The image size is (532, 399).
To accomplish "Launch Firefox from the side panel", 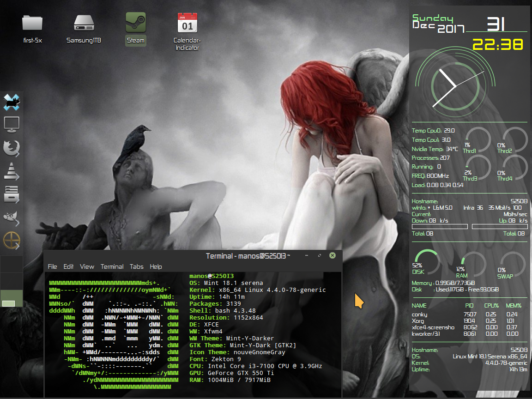I will click(12, 148).
